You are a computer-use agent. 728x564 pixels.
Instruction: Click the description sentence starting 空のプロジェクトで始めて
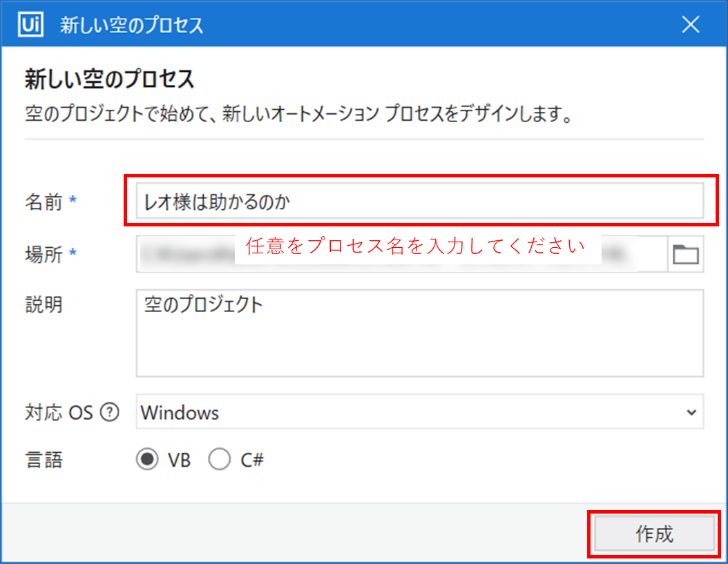pos(298,114)
